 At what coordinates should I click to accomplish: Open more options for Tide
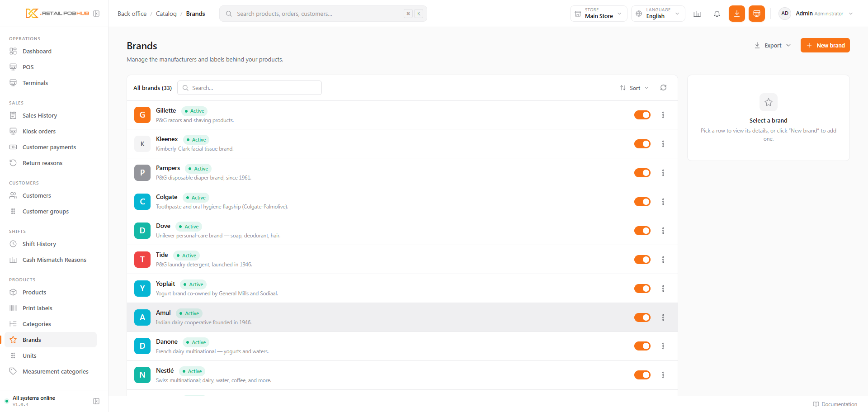click(663, 260)
